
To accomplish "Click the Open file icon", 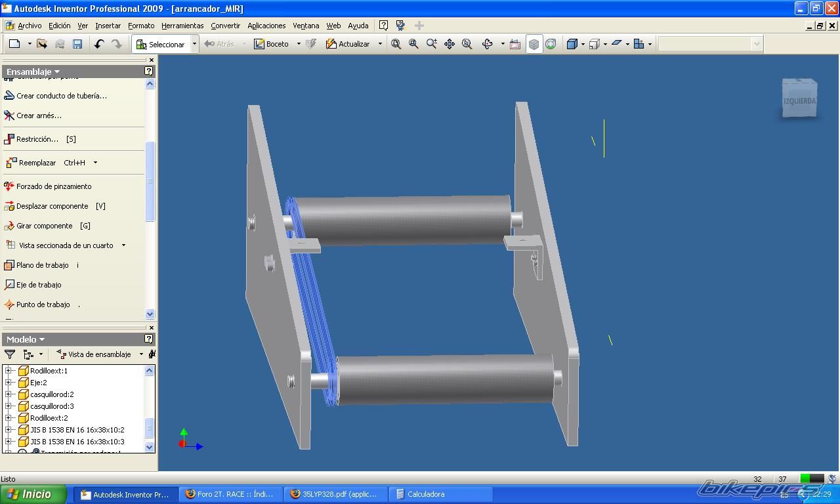I will (x=42, y=44).
